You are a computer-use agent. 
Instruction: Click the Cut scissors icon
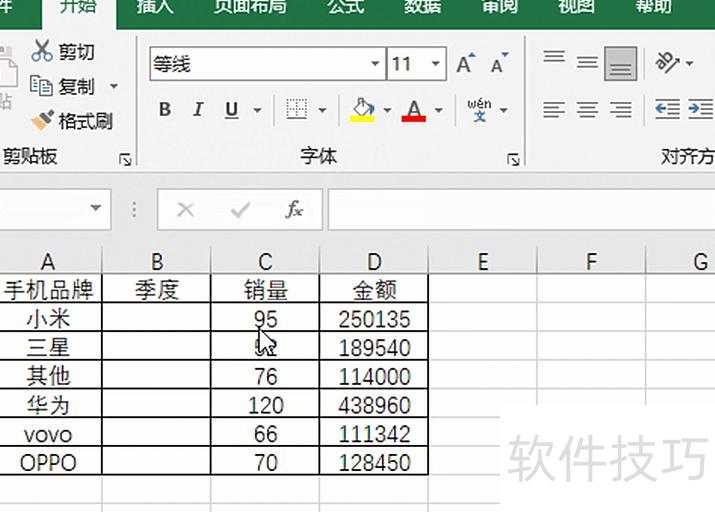pyautogui.click(x=42, y=51)
